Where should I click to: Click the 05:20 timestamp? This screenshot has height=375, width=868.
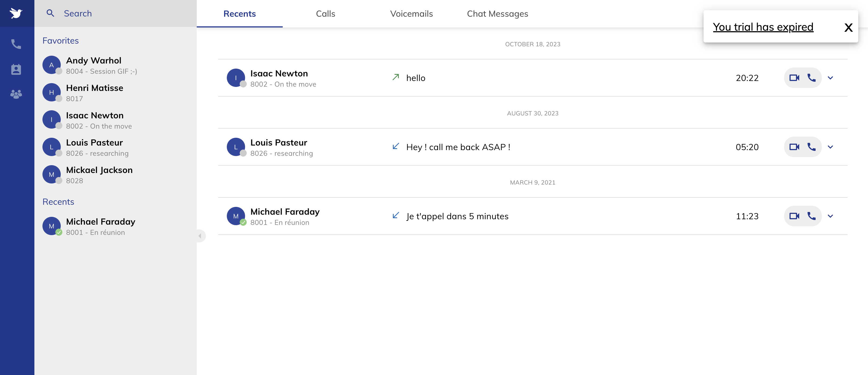pos(747,147)
